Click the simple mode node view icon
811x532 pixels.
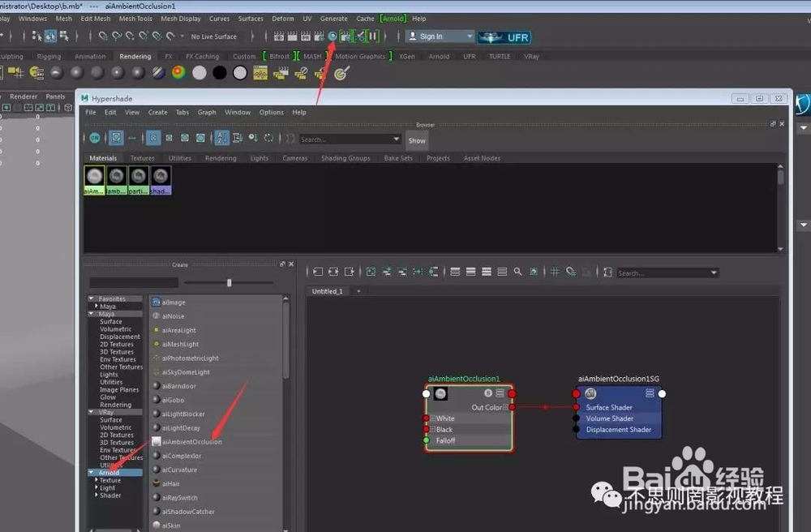tap(455, 272)
